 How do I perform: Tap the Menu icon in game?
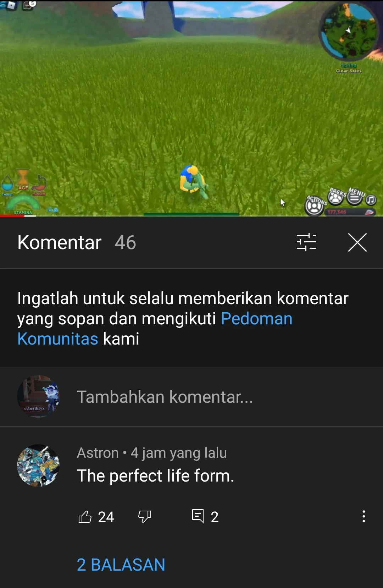(x=355, y=196)
